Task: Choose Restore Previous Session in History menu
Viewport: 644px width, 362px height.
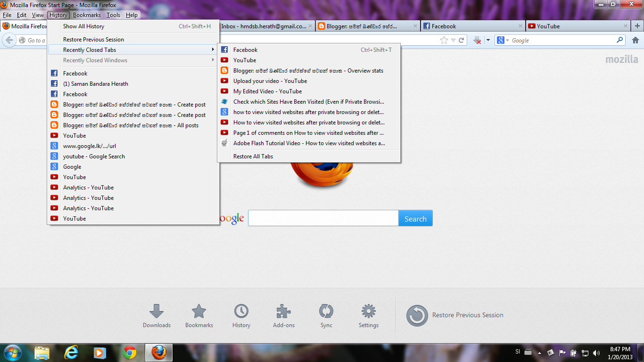Action: point(133,40)
